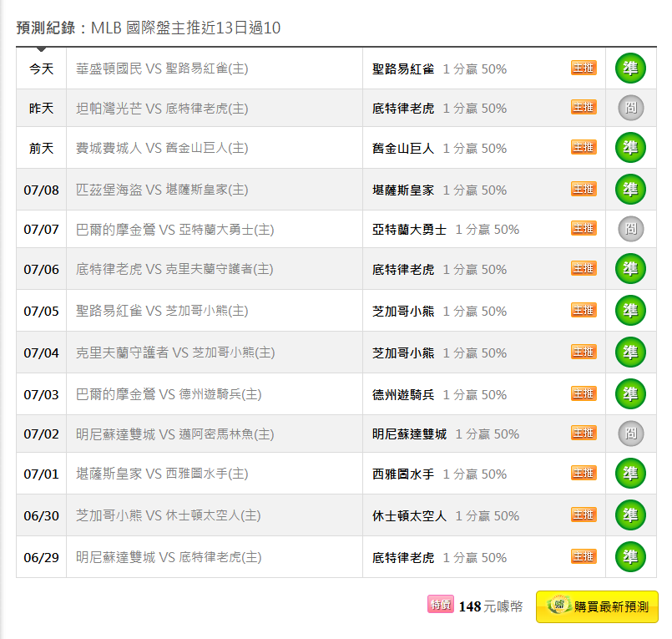The height and width of the screenshot is (639, 672).
Task: Select matchup 克里夫蘭守護者 VS 芝加哥小熊(主)
Action: 175,352
